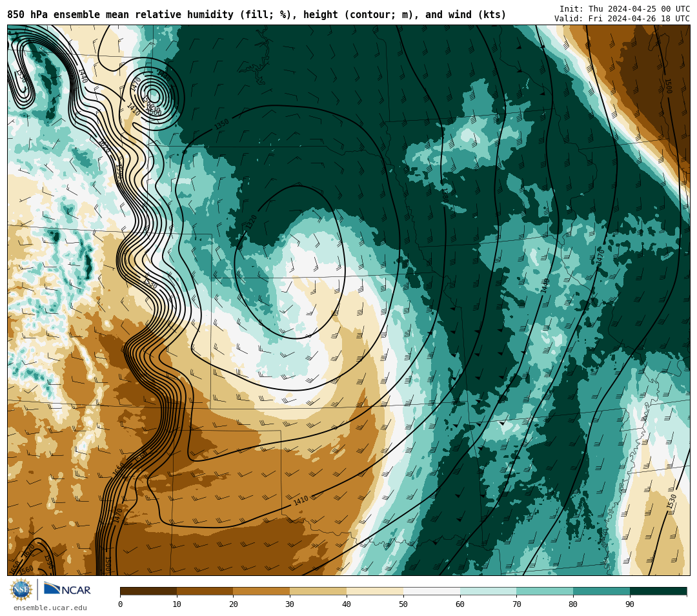Click the '1350' contour label on the map
This screenshot has height=616, width=697.
point(221,125)
